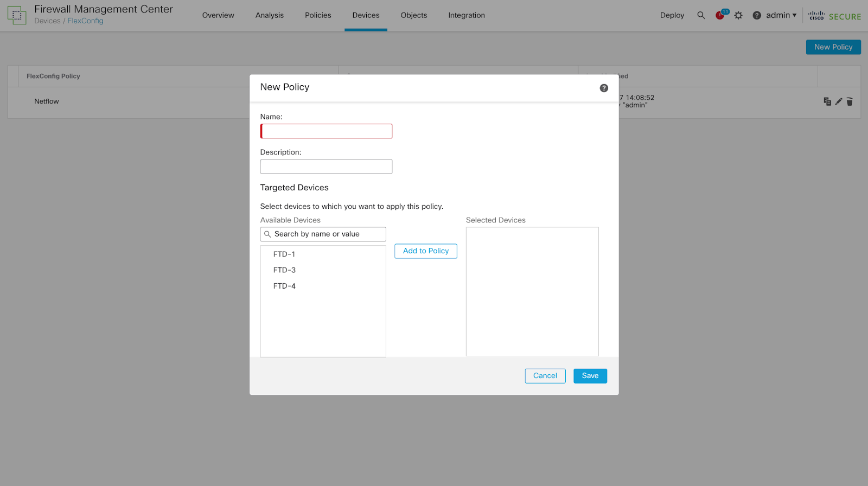Focus the policy Name field
This screenshot has width=868, height=486.
coord(326,131)
